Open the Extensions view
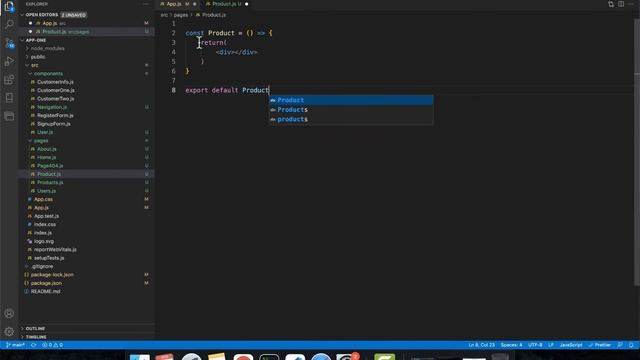640x360 pixels. tap(9, 80)
